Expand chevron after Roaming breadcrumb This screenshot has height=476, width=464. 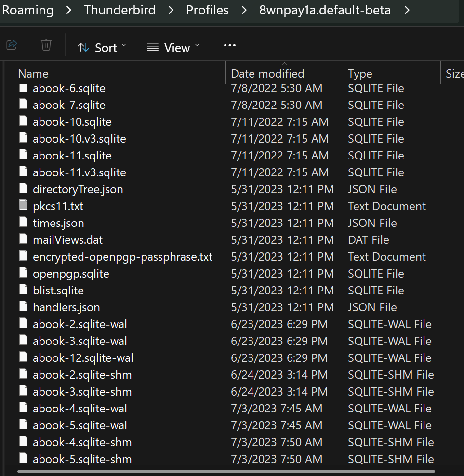69,10
